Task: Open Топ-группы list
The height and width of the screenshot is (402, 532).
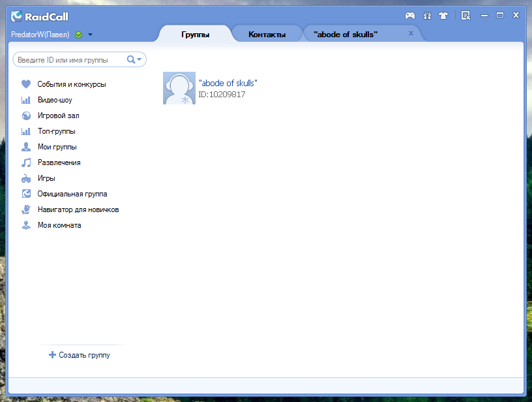Action: pos(57,131)
